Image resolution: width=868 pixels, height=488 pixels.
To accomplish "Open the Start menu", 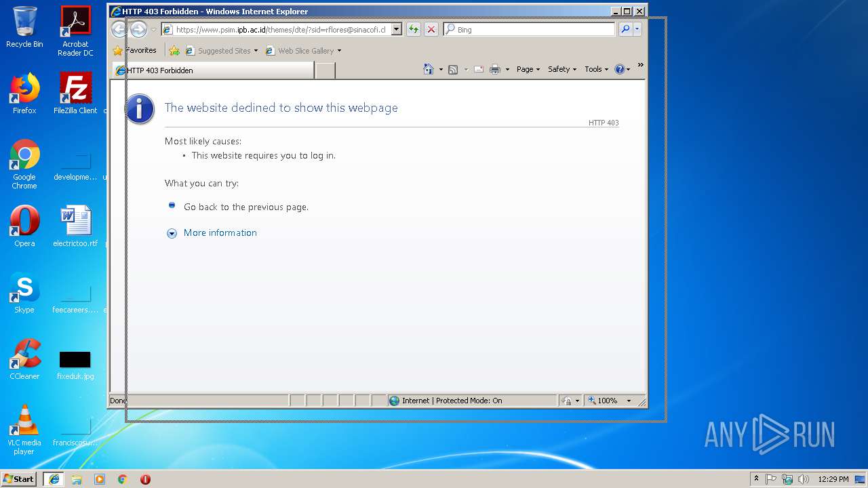I will [19, 479].
